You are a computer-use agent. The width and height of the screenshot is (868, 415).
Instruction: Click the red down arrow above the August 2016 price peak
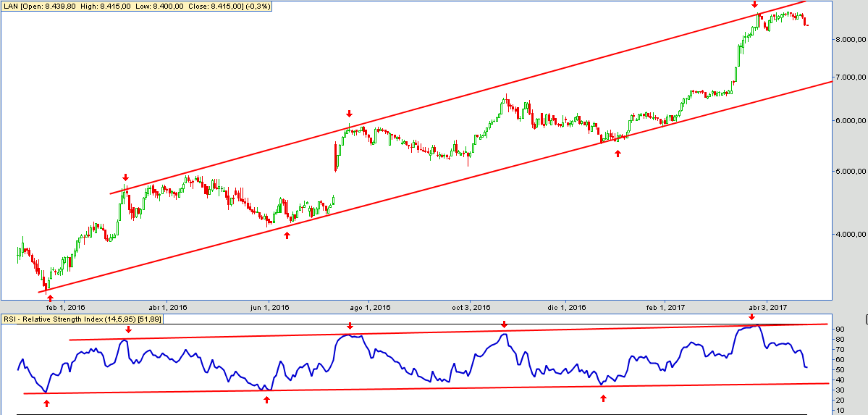pyautogui.click(x=349, y=114)
